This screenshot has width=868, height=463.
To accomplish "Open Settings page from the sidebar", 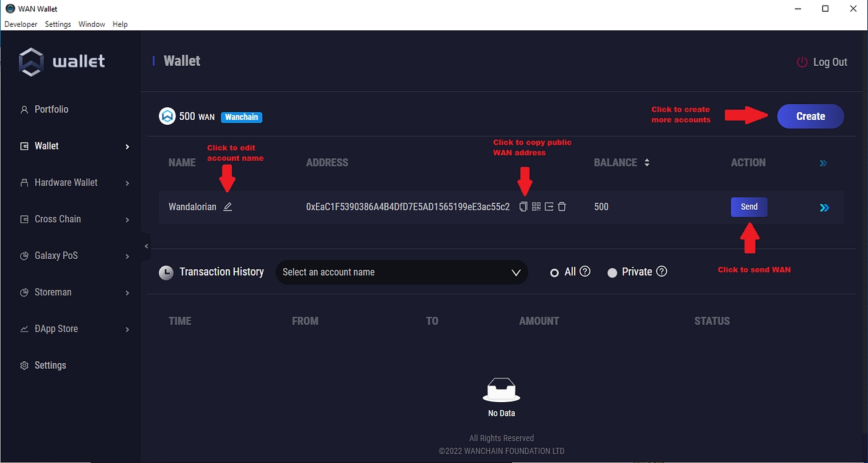I will pos(50,366).
